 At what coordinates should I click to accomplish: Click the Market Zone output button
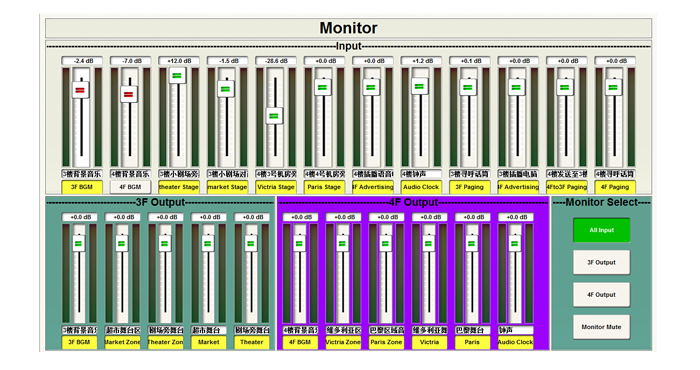coord(122,342)
